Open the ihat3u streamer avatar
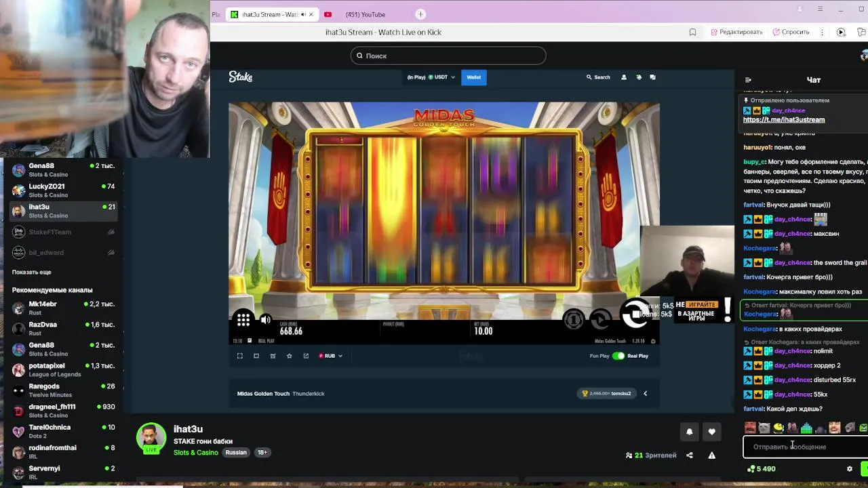This screenshot has width=868, height=488. [x=151, y=438]
